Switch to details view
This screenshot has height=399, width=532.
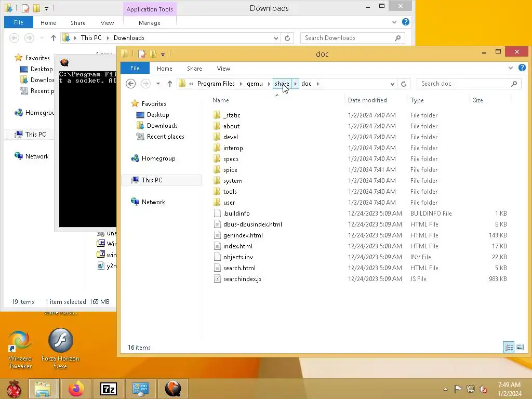[x=509, y=347]
